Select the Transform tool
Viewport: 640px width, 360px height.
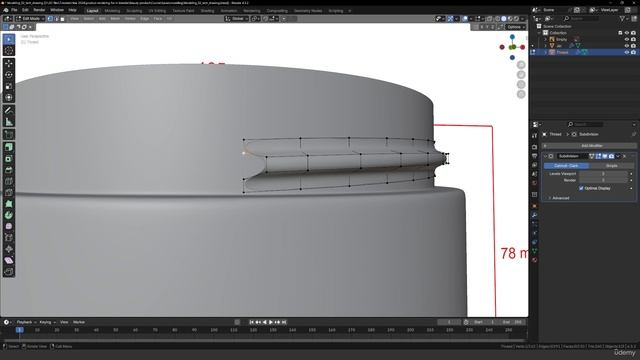point(9,98)
